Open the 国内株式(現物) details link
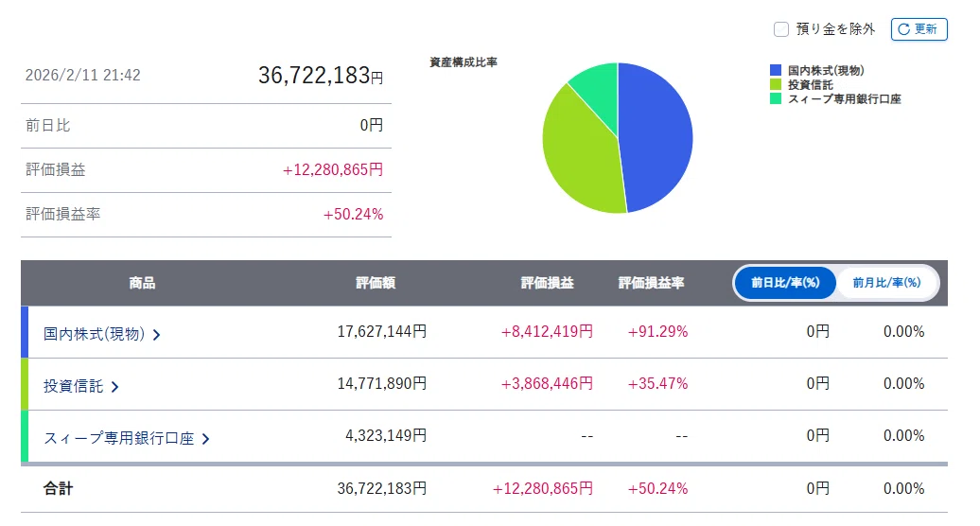This screenshot has width=980, height=526. [94, 334]
